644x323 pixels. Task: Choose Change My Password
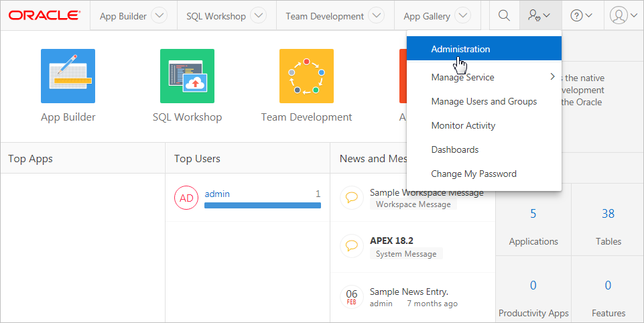pyautogui.click(x=484, y=174)
